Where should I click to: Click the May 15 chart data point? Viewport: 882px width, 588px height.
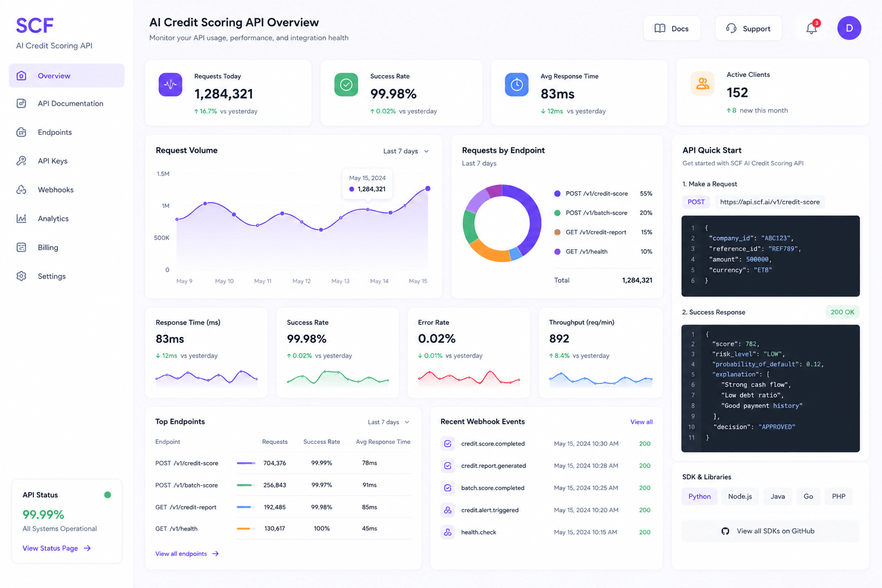click(x=428, y=188)
